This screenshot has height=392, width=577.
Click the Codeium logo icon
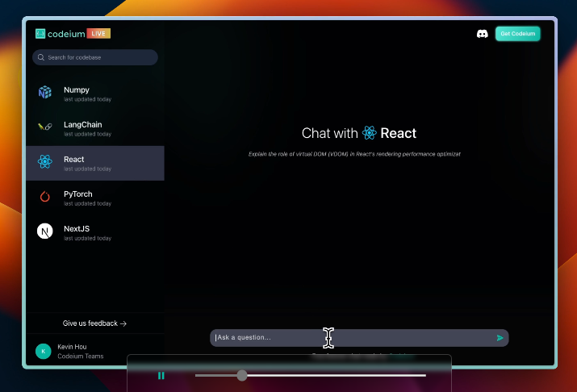pyautogui.click(x=40, y=34)
